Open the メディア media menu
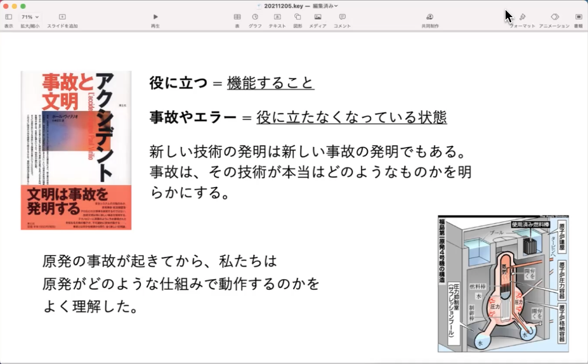Image resolution: width=588 pixels, height=364 pixels. click(318, 16)
